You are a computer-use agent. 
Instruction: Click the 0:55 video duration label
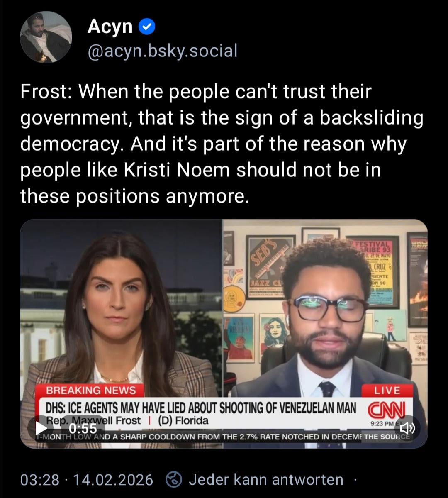pos(83,428)
